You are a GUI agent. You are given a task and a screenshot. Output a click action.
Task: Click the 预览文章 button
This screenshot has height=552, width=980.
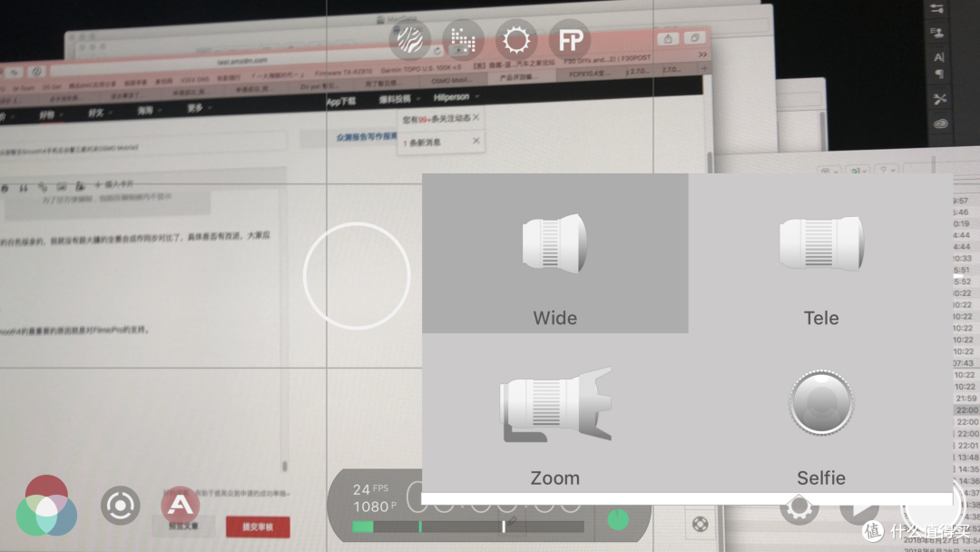coord(183,526)
